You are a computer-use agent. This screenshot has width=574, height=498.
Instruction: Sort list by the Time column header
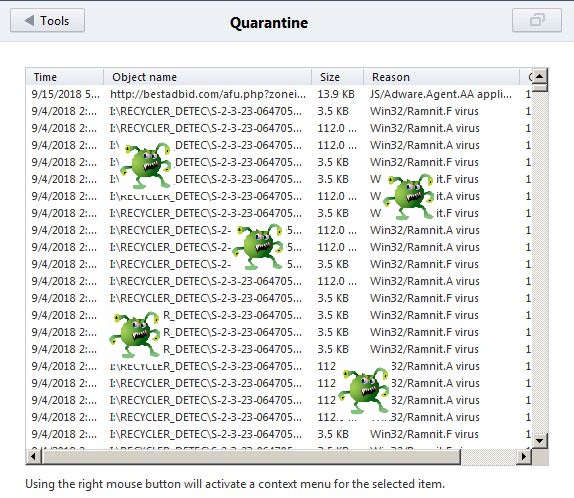tap(65, 77)
